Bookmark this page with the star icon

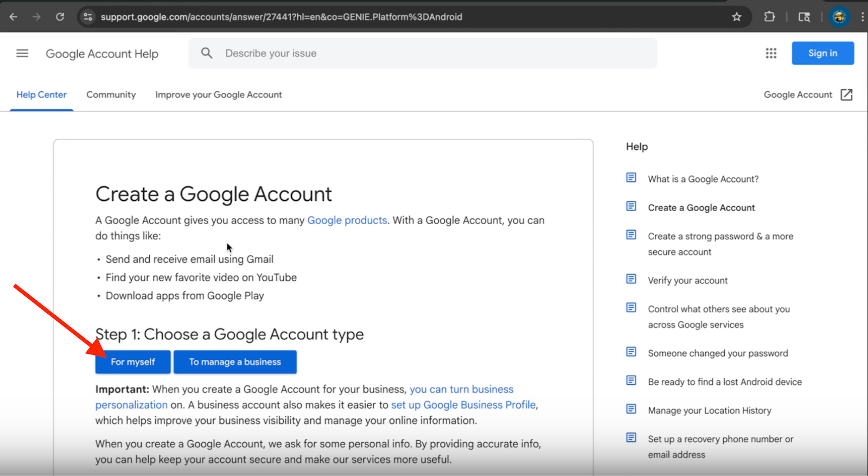coord(736,17)
